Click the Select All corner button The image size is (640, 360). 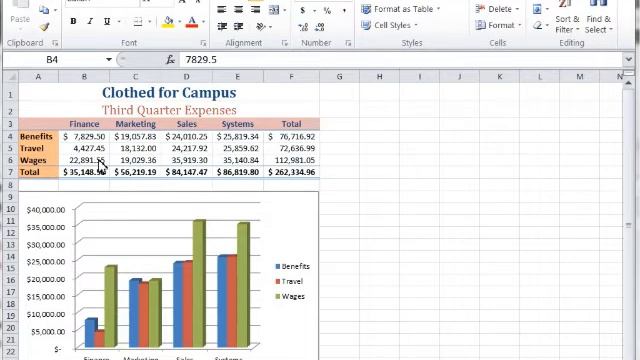11,77
